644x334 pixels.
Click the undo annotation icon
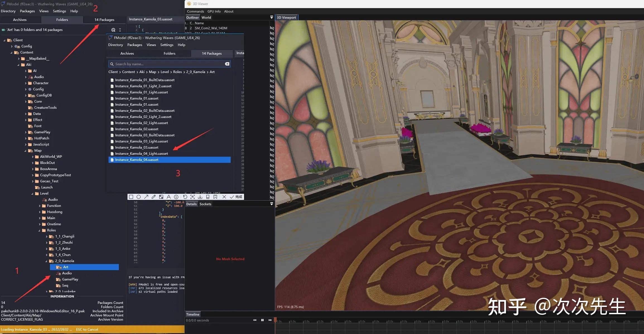[185, 197]
